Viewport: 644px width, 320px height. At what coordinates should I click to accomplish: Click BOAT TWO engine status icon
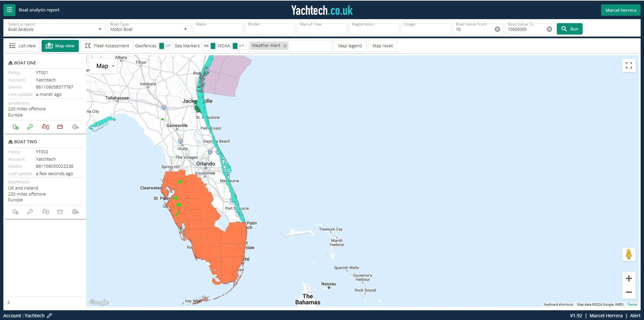pos(15,212)
